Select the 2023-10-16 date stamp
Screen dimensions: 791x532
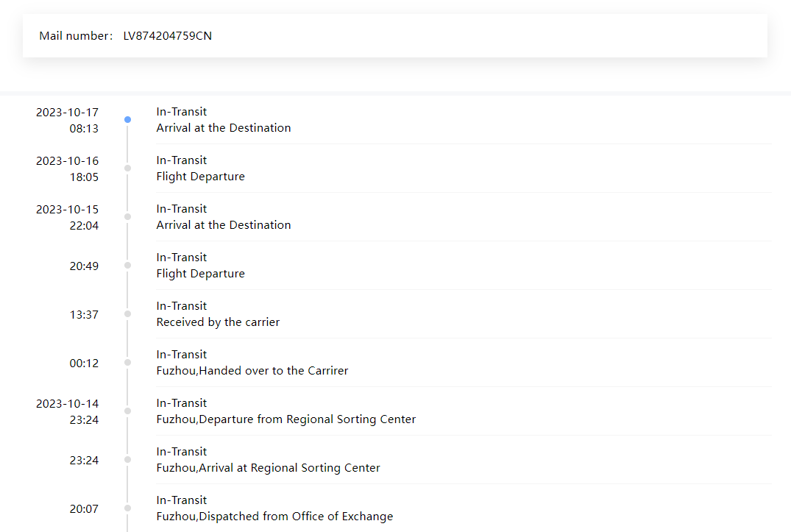[x=67, y=161]
